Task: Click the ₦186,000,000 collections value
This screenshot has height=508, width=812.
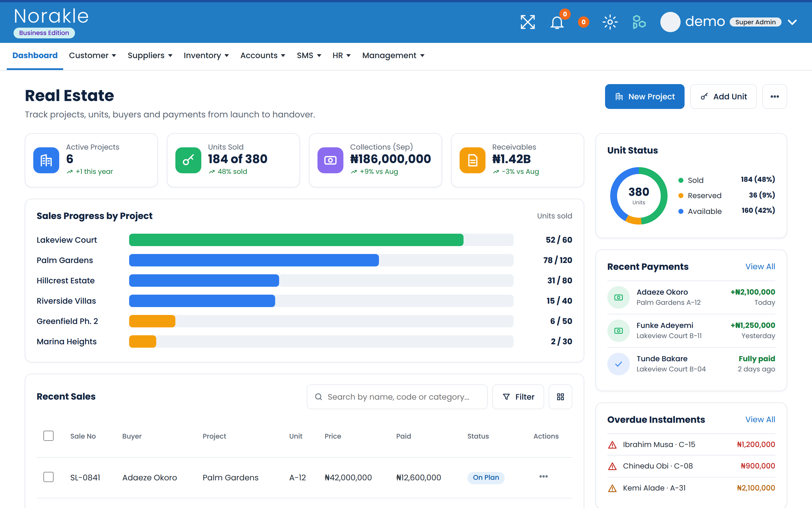Action: click(x=390, y=159)
